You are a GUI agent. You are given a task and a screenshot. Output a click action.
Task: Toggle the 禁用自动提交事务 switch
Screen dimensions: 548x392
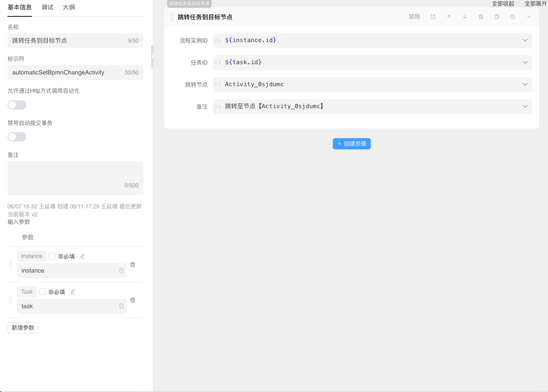pos(17,137)
